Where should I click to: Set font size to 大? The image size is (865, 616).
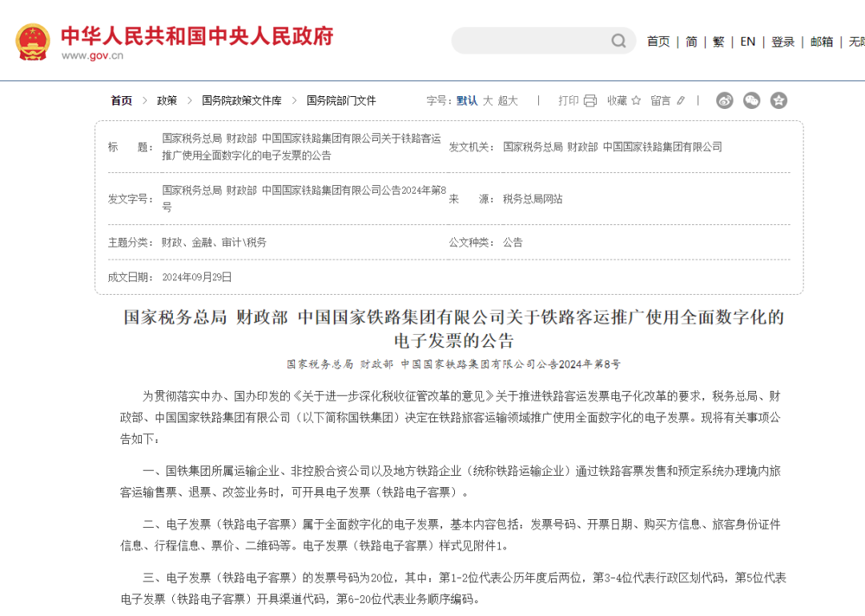coord(487,101)
